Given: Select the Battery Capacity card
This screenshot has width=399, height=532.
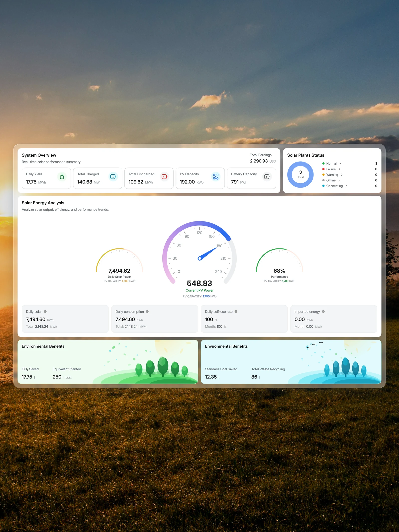Looking at the screenshot, I should point(251,178).
